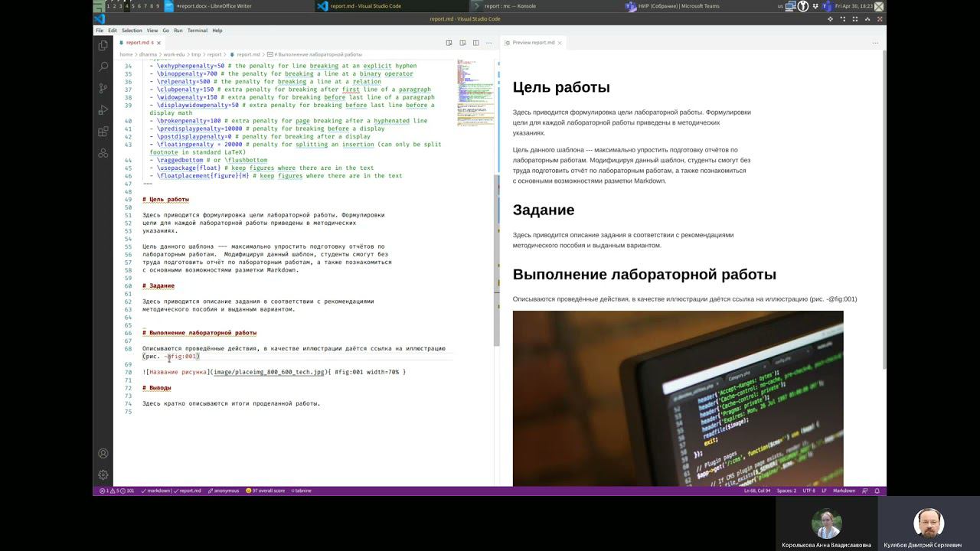Click the 'dharma' breadcrumb segment

click(x=148, y=55)
